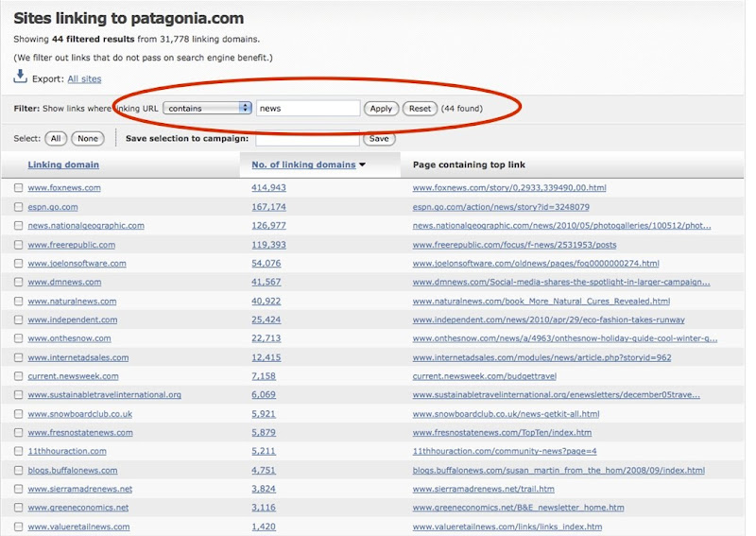Screen dimensions: 756x536
Task: Click the 25,424 linking domains count
Action: (266, 320)
